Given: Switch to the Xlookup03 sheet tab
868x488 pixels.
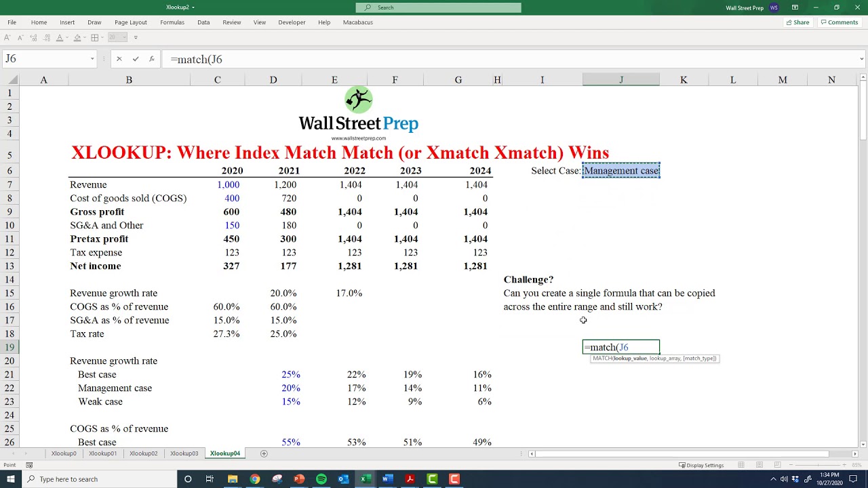Looking at the screenshot, I should [x=184, y=453].
